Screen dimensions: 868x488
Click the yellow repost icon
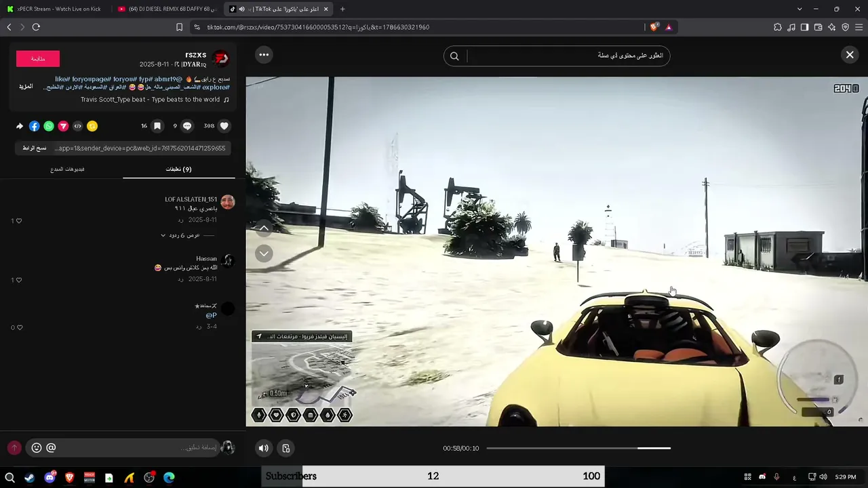pyautogui.click(x=92, y=126)
